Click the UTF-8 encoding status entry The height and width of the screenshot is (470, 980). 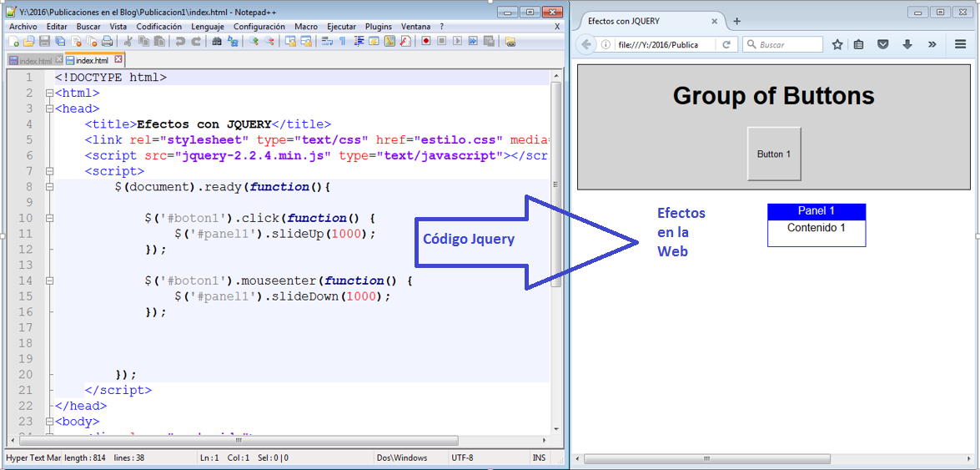click(x=463, y=457)
